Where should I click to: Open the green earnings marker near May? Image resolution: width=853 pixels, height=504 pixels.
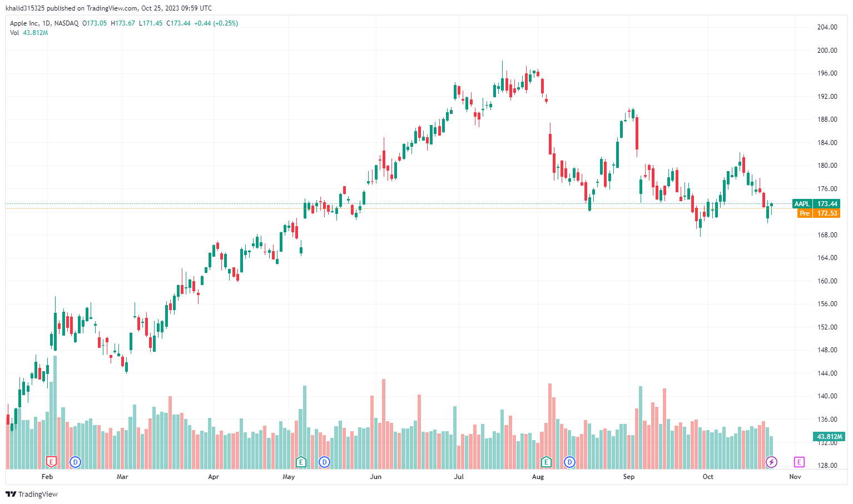point(301,462)
